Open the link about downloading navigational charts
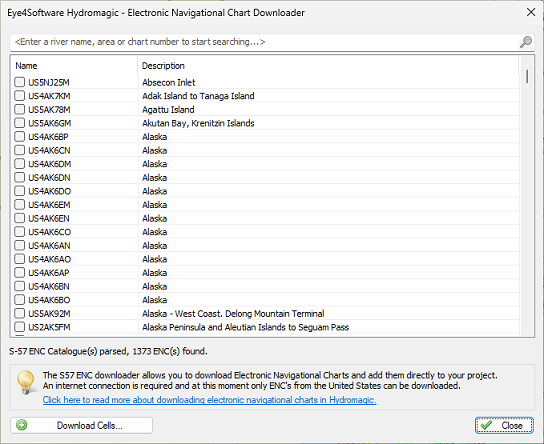This screenshot has width=544, height=444. point(210,400)
